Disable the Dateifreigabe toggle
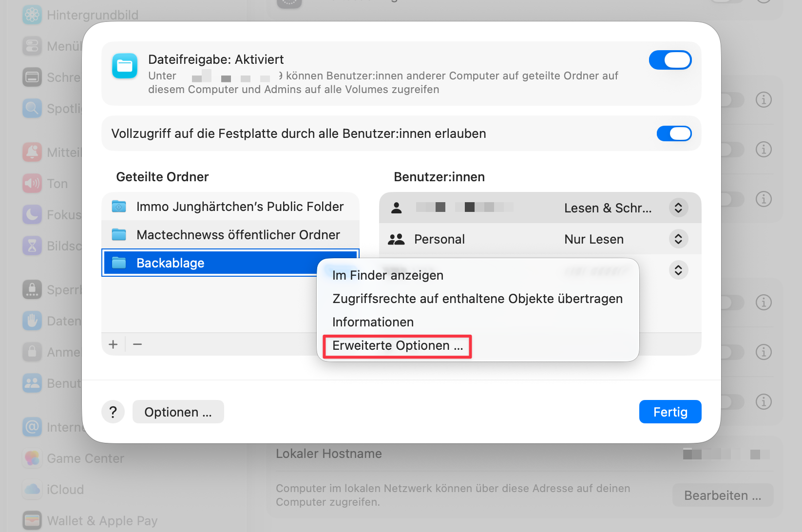This screenshot has width=802, height=532. [x=670, y=60]
